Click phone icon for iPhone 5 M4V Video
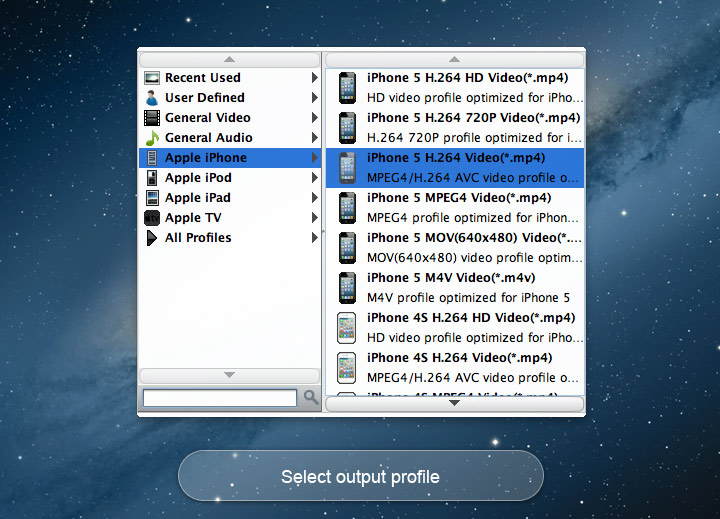This screenshot has height=519, width=720. (347, 288)
